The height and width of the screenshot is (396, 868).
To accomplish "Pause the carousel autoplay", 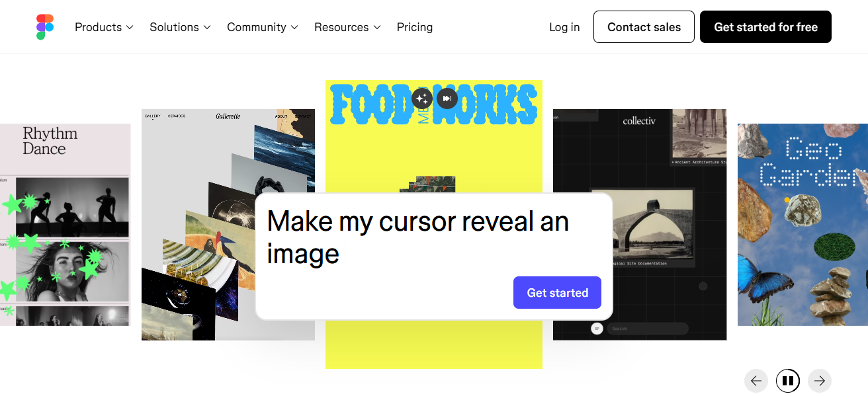I will coord(788,381).
